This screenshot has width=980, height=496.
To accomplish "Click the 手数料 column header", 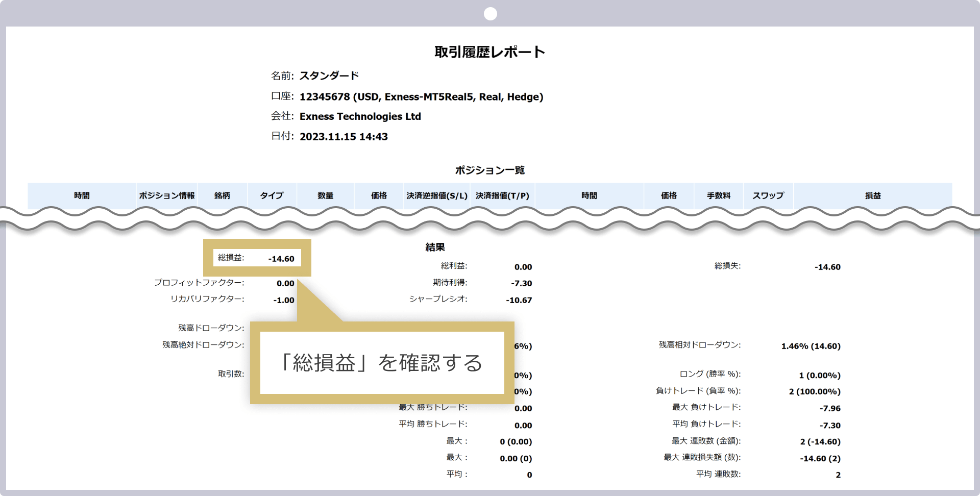I will pyautogui.click(x=719, y=195).
